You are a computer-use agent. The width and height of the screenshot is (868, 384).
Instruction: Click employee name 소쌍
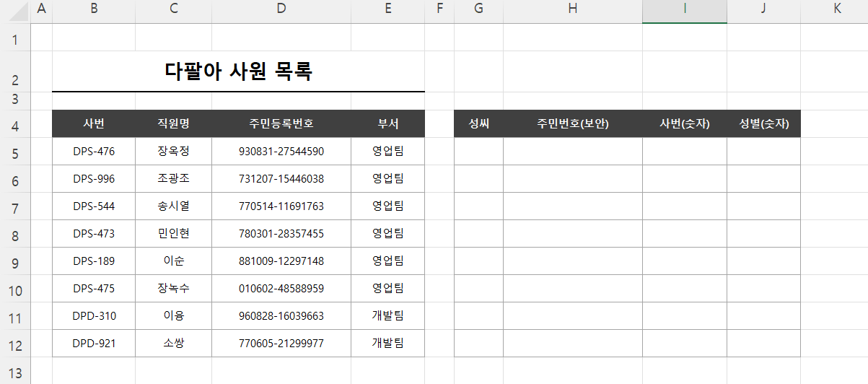(x=173, y=344)
